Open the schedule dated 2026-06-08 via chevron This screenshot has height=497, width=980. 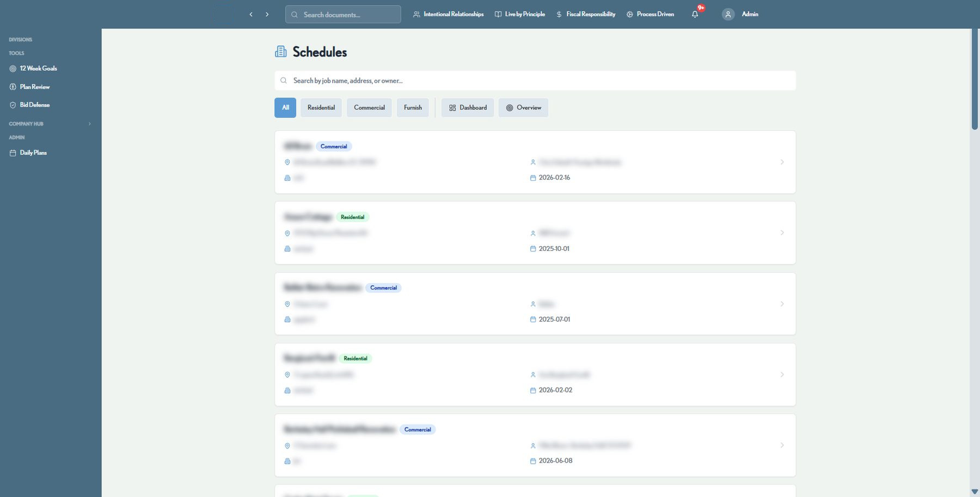point(782,445)
